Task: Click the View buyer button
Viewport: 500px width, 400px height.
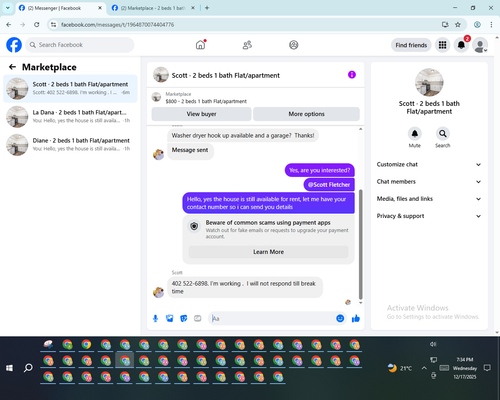Action: click(201, 114)
